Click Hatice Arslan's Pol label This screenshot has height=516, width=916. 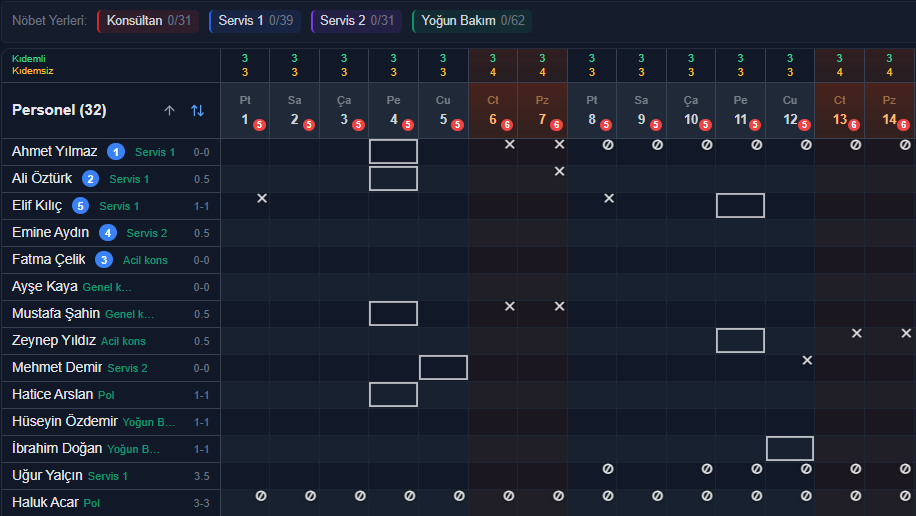[106, 395]
